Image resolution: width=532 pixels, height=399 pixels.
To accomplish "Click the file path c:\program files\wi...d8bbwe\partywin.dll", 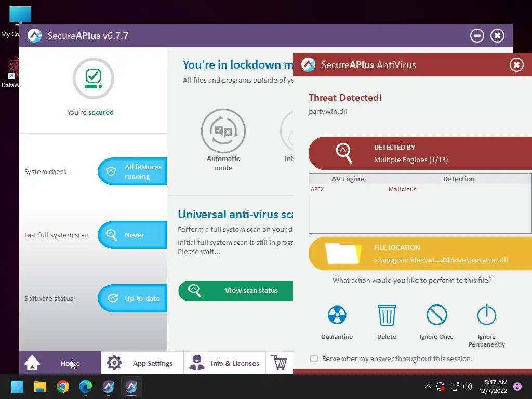I will (441, 260).
